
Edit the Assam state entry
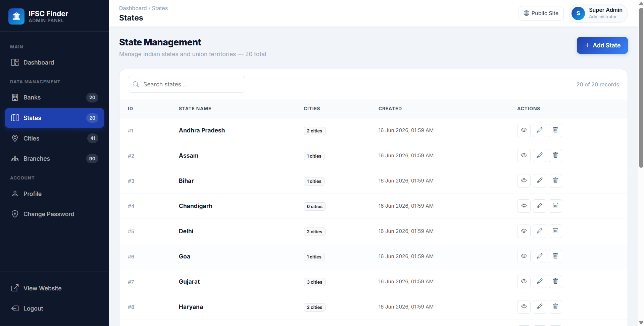[539, 155]
